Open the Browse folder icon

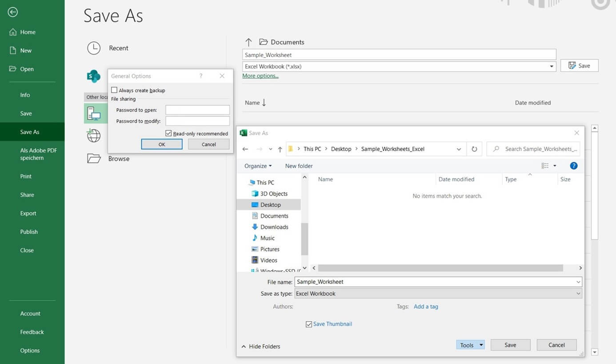pyautogui.click(x=94, y=158)
